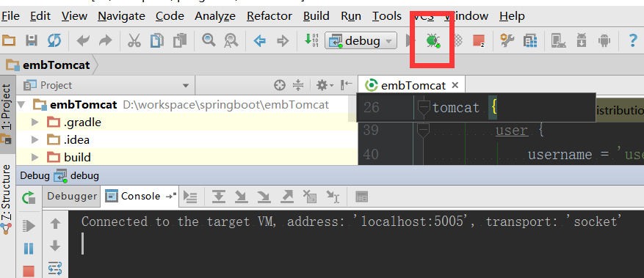Image resolution: width=644 pixels, height=278 pixels.
Task: Make the project with the green arrow icon
Action: point(311,40)
